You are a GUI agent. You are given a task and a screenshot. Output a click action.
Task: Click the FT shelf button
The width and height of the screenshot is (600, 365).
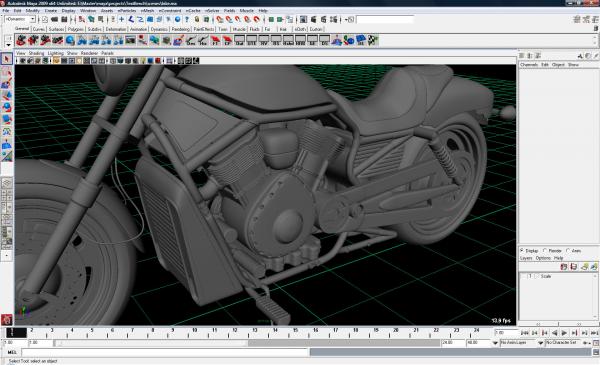click(x=215, y=40)
